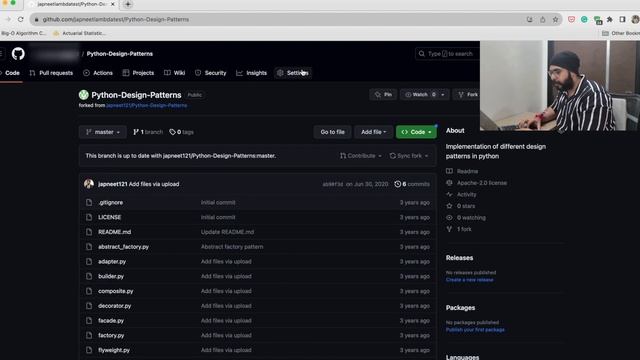
Task: Open the composite.py file
Action: point(116,291)
